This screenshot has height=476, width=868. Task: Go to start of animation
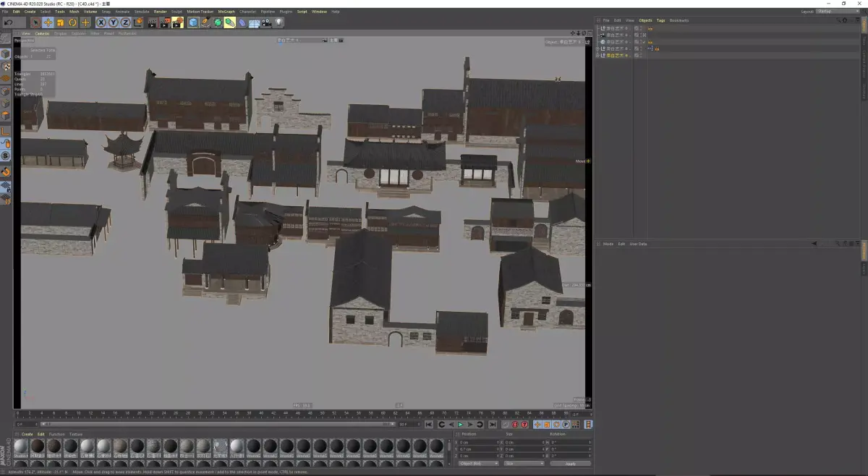pyautogui.click(x=429, y=425)
